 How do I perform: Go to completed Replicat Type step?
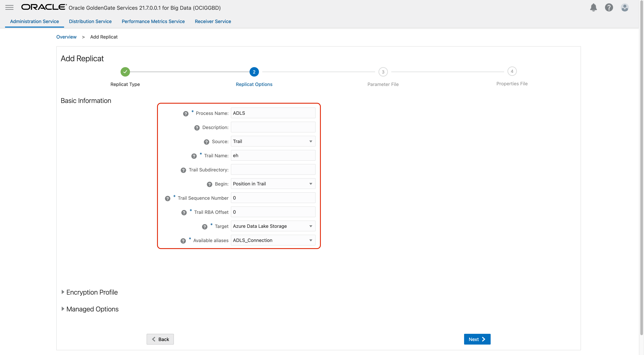click(x=125, y=72)
